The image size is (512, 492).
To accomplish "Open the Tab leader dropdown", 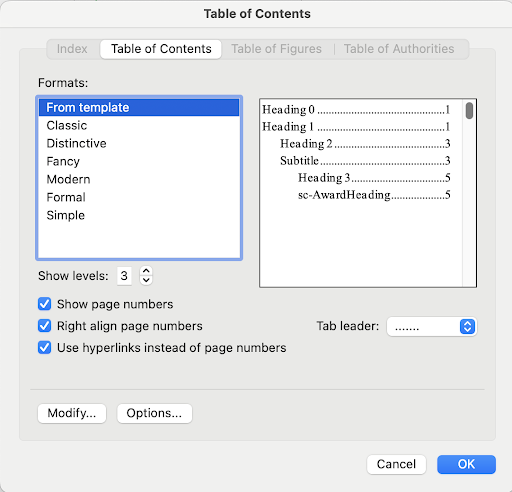I will [x=432, y=326].
